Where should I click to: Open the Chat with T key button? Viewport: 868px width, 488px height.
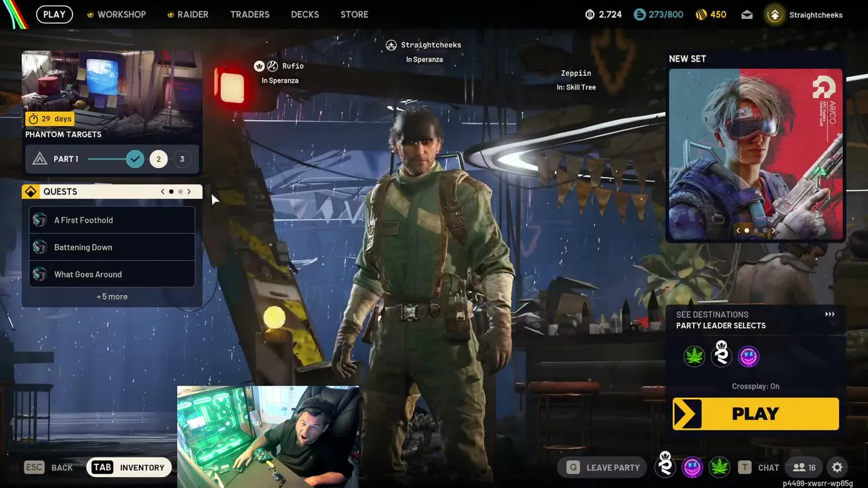759,467
